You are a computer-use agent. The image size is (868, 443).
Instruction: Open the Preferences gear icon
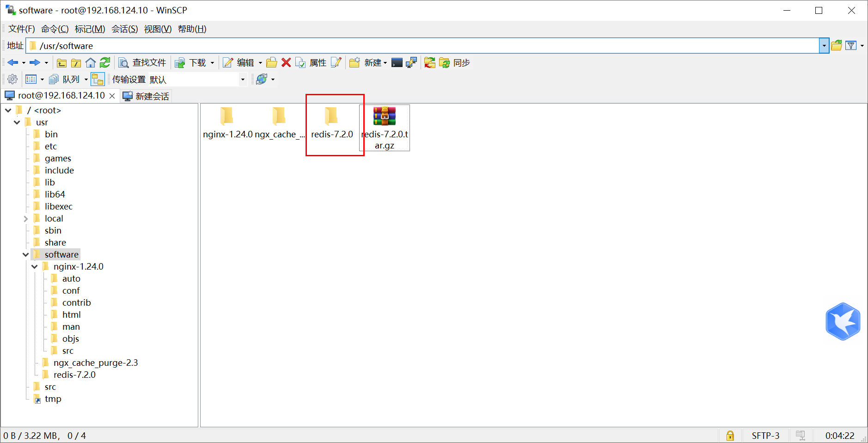(x=12, y=79)
